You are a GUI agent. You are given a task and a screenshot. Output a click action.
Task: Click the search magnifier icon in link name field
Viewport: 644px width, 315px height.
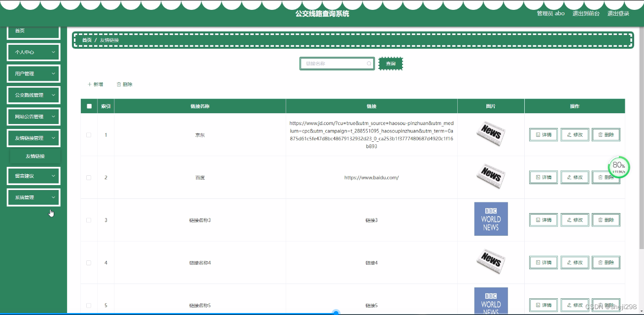tap(369, 63)
